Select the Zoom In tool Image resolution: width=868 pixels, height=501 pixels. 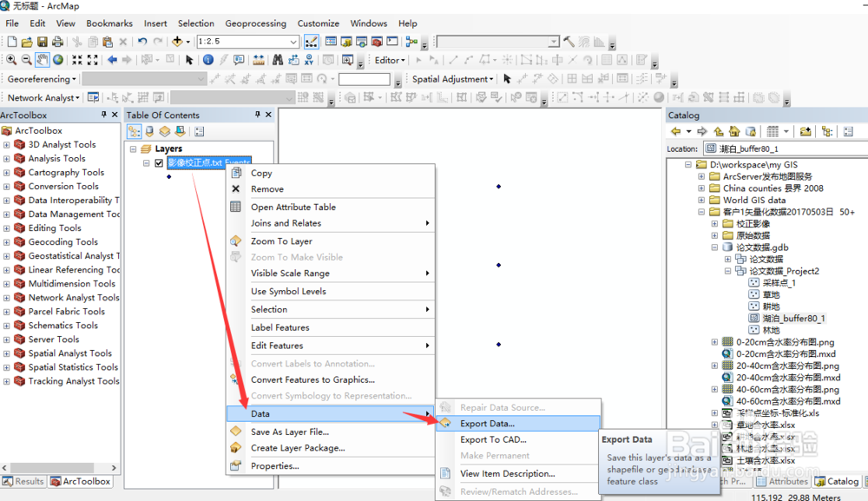click(x=11, y=60)
